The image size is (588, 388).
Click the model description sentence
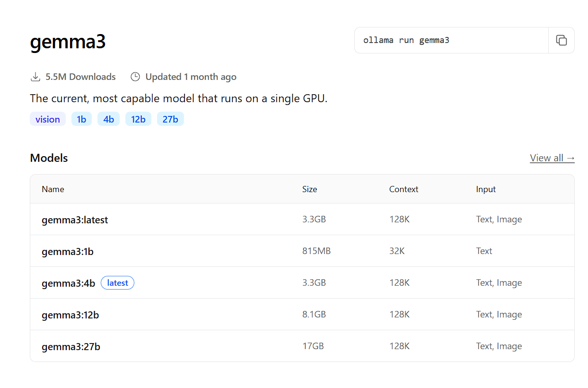pos(179,99)
